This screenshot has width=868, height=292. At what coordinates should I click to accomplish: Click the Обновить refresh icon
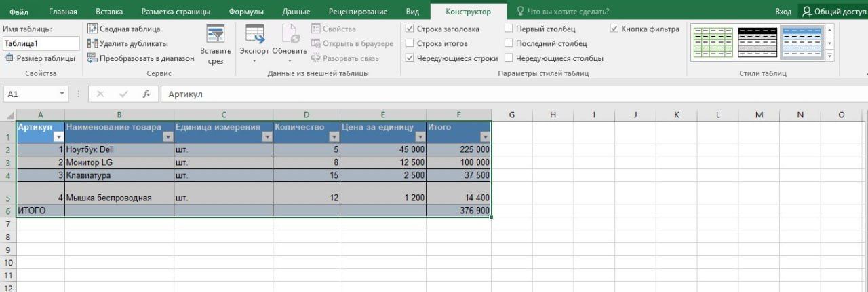290,34
